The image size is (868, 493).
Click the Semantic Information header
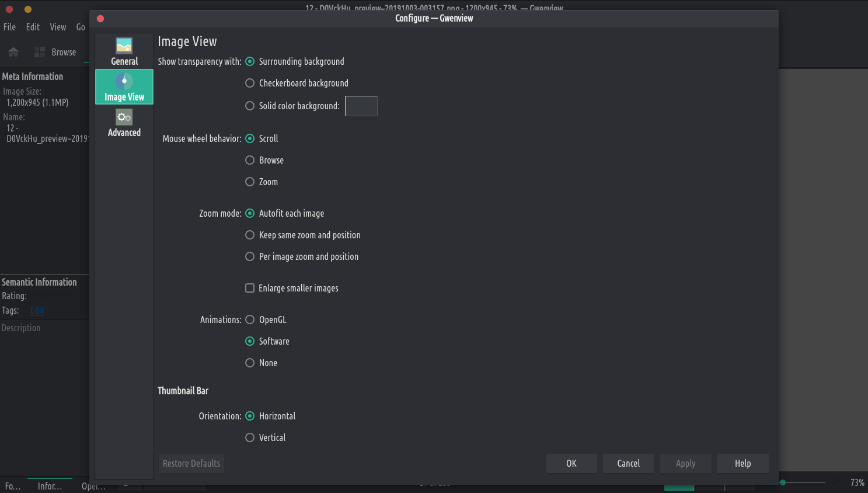click(39, 282)
